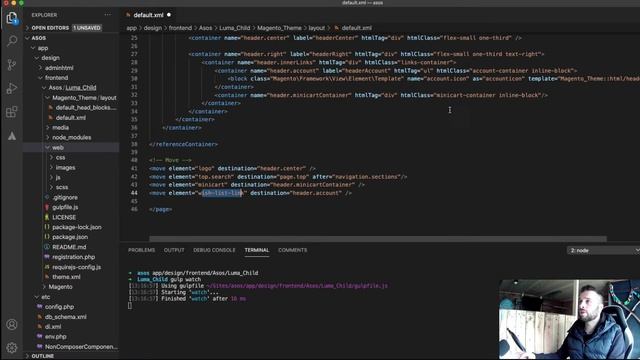
Task: Click the 'layout' breadcrumb segment
Action: point(316,28)
